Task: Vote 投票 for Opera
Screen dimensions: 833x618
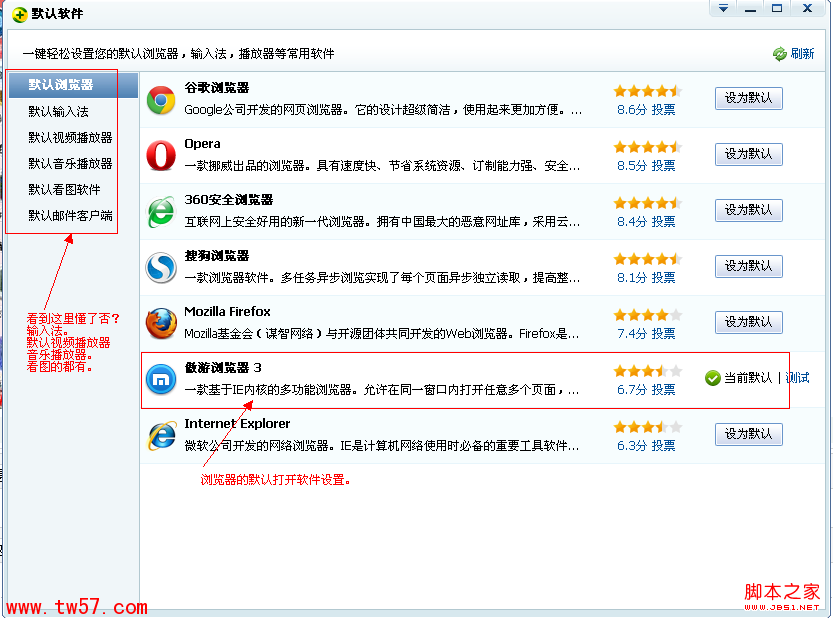Action: pos(664,166)
